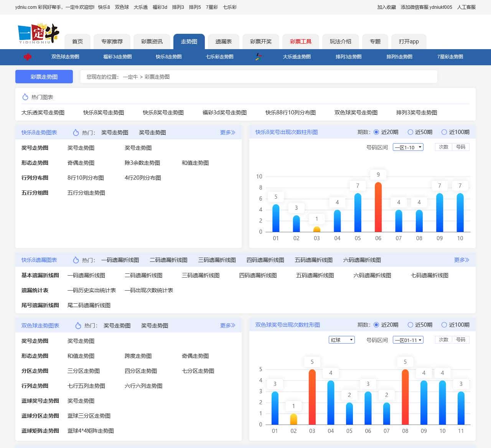Click 一定牛 in breadcrumb path
This screenshot has height=448, width=491.
(130, 77)
